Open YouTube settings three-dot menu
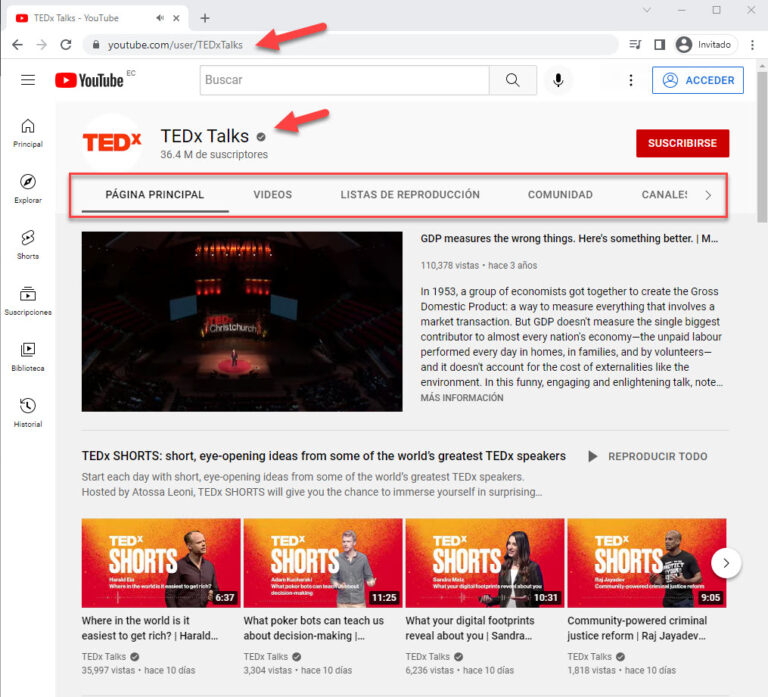Image resolution: width=768 pixels, height=697 pixels. (631, 80)
